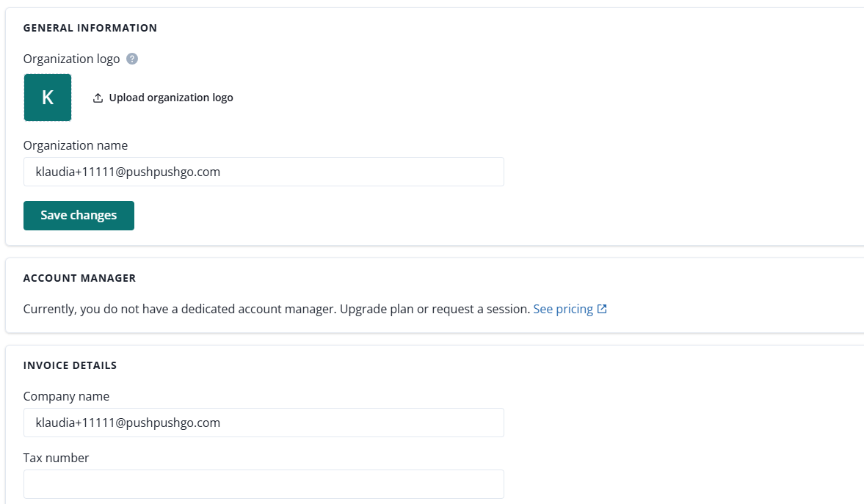Focus the empty Tax number field

[x=264, y=484]
